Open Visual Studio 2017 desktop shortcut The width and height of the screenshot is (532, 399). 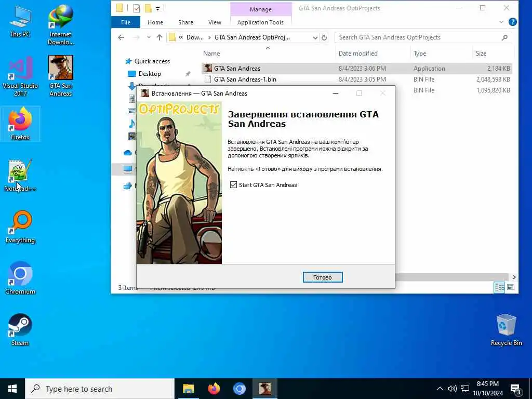coord(20,76)
